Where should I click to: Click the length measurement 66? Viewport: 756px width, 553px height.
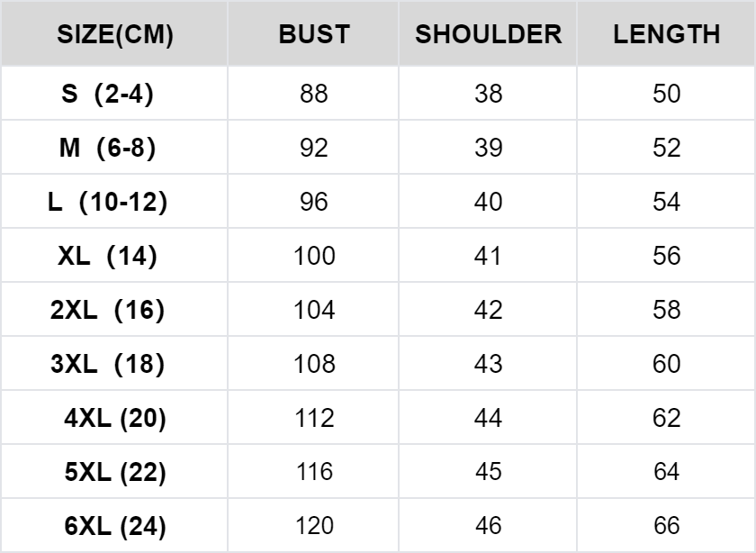click(667, 526)
